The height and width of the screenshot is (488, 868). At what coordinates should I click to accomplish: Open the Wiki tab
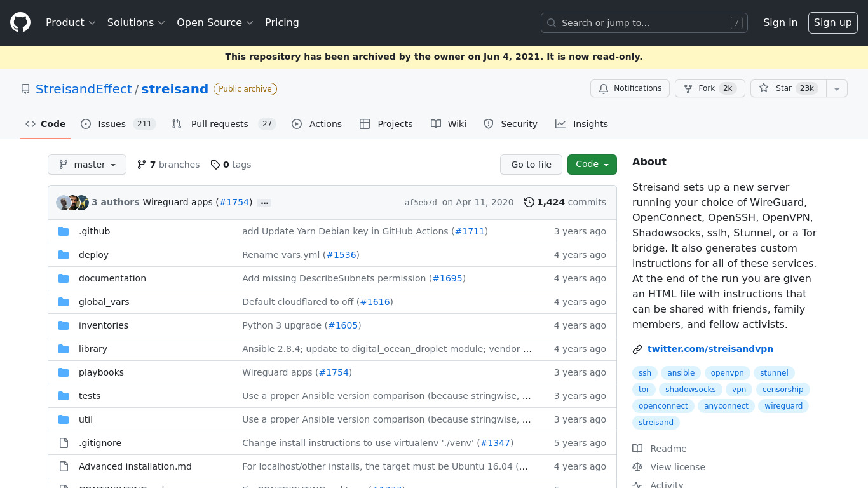coord(449,124)
